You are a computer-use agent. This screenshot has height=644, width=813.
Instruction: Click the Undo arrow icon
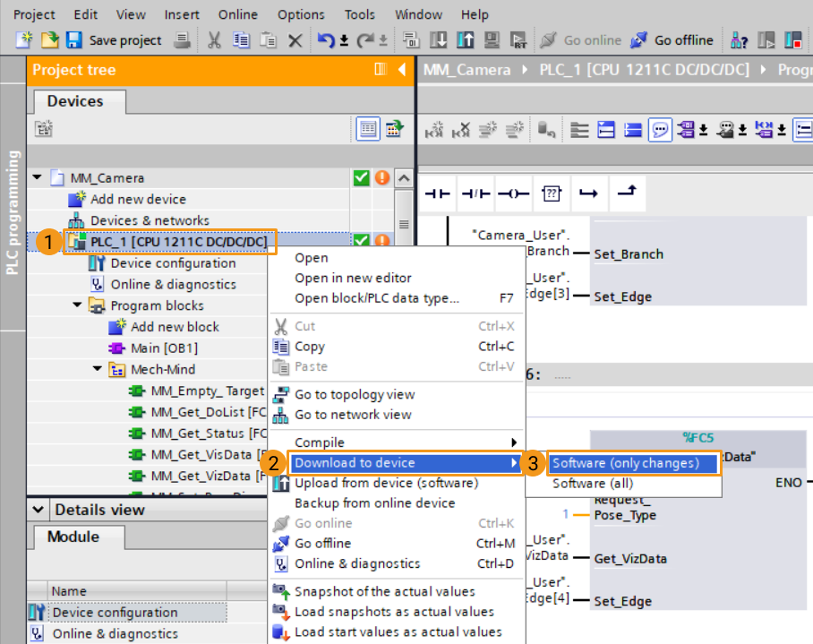click(x=327, y=40)
